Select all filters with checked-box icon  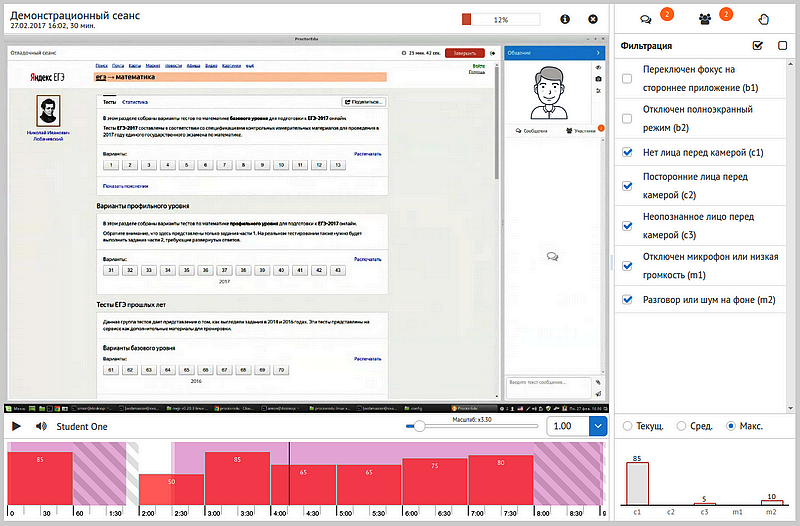pyautogui.click(x=758, y=46)
